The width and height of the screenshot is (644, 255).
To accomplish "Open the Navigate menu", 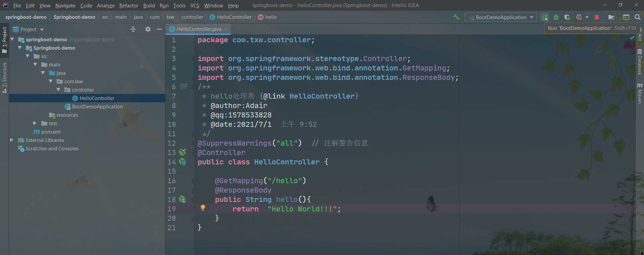I will [65, 5].
